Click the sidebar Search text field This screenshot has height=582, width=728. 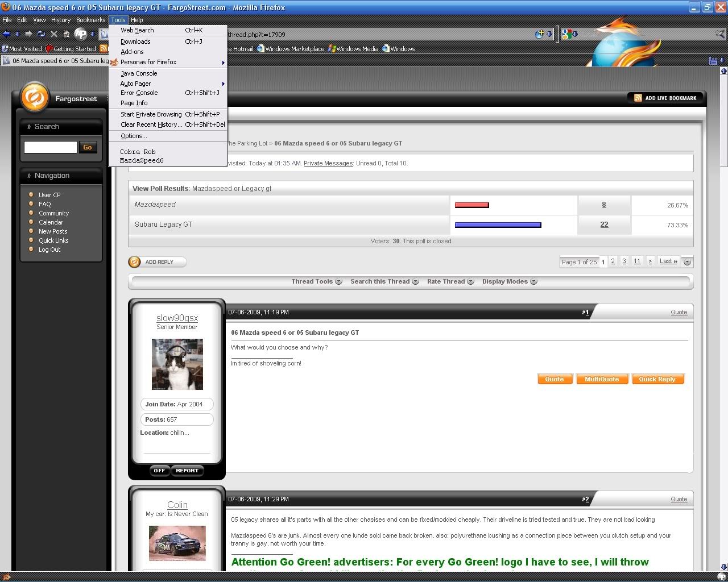[50, 147]
